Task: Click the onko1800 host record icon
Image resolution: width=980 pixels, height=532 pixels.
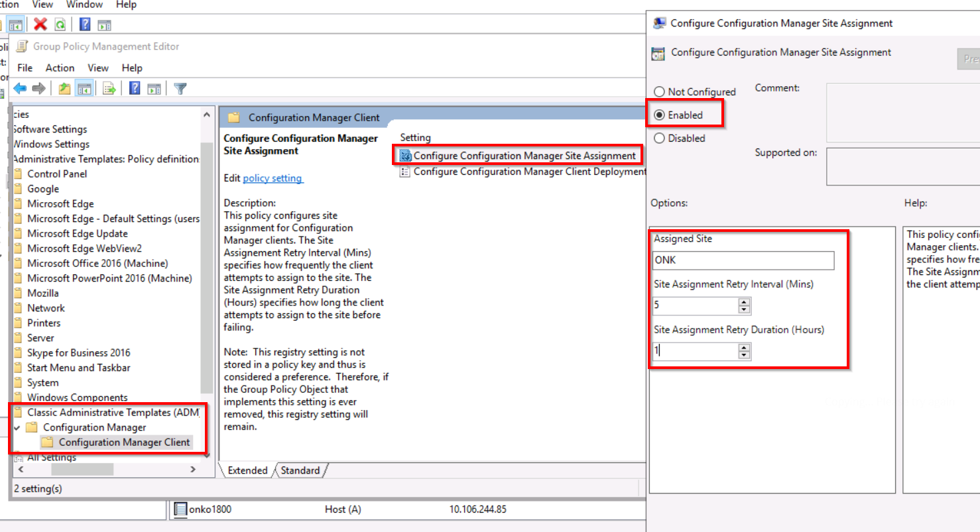Action: pos(180,509)
